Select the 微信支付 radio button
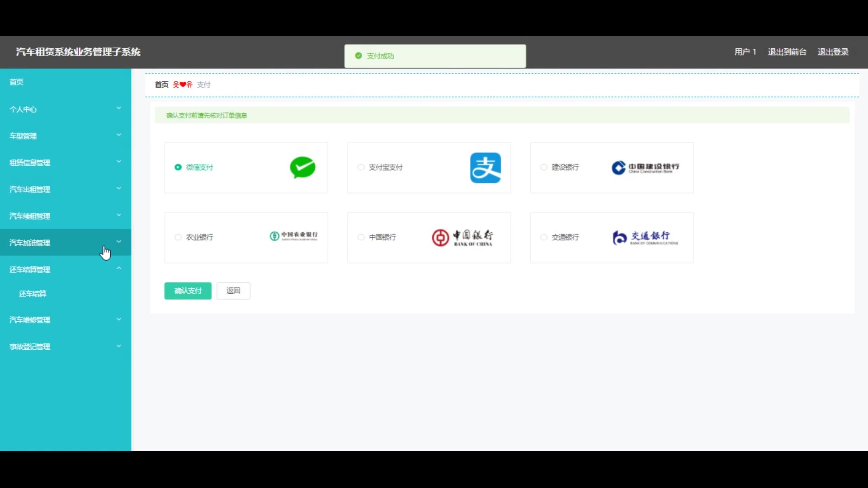 pyautogui.click(x=178, y=167)
